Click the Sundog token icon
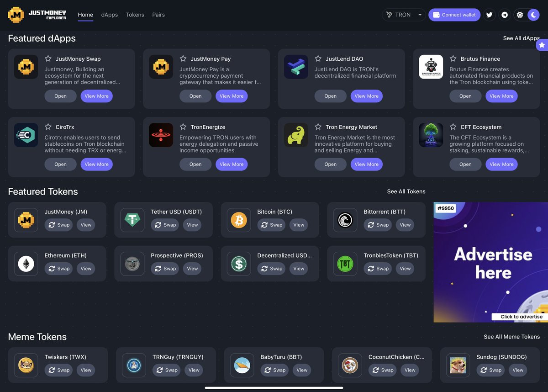The height and width of the screenshot is (392, 548). [458, 365]
